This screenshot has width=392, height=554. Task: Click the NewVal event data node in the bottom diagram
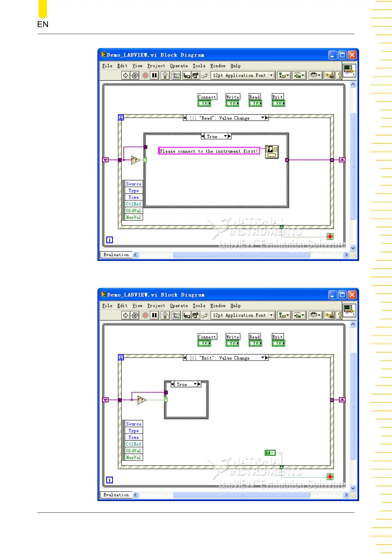(x=134, y=457)
